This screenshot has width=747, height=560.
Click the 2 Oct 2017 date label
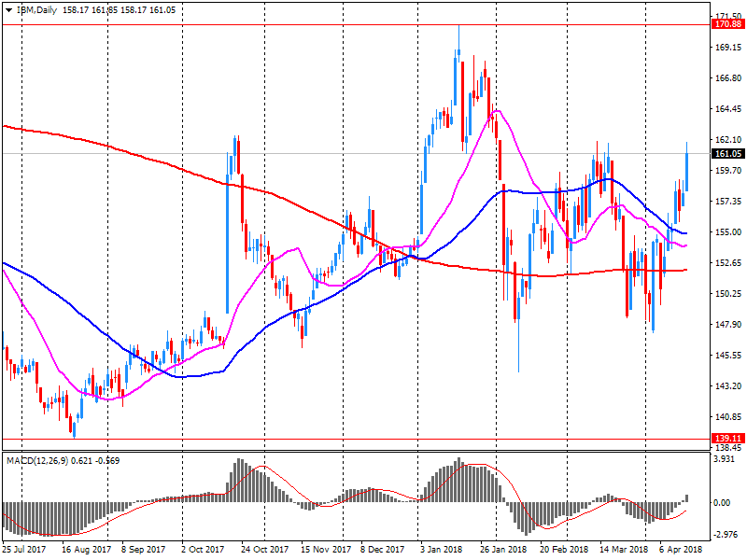(203, 550)
